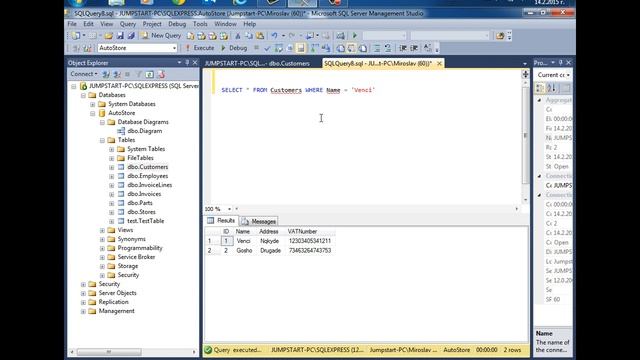Click the New Query toolbar button
This screenshot has height=360, width=640.
[x=161, y=36]
